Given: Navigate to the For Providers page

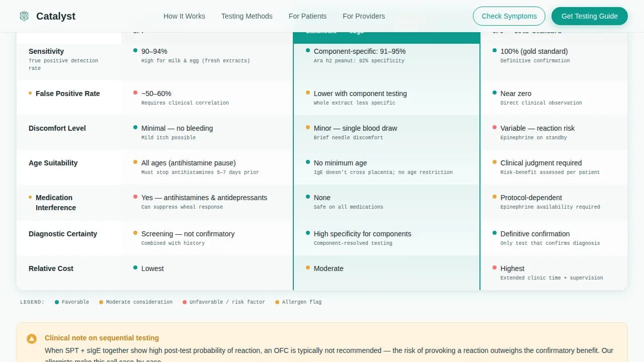Looking at the screenshot, I should (x=364, y=16).
